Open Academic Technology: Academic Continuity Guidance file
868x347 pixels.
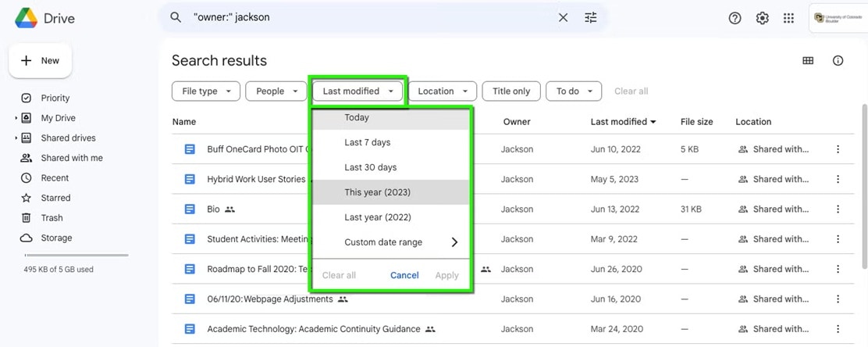coord(314,329)
